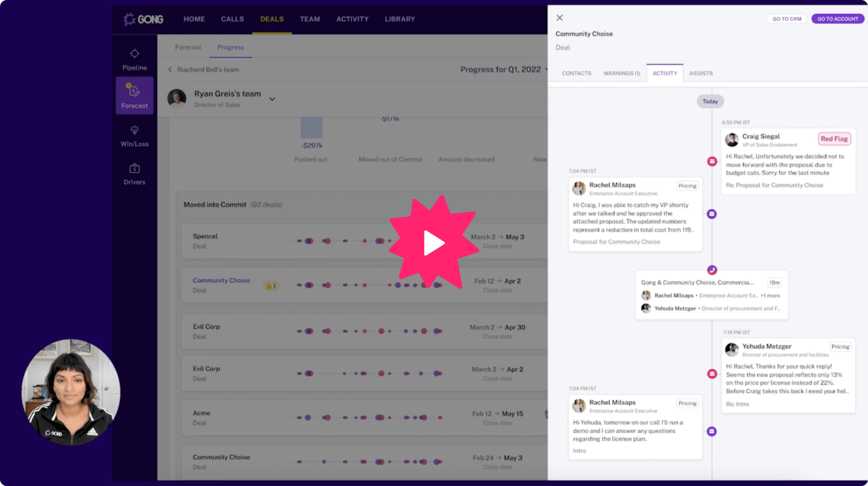The image size is (868, 486).
Task: Open the Progress for Q1, 2022 selector
Action: 504,70
